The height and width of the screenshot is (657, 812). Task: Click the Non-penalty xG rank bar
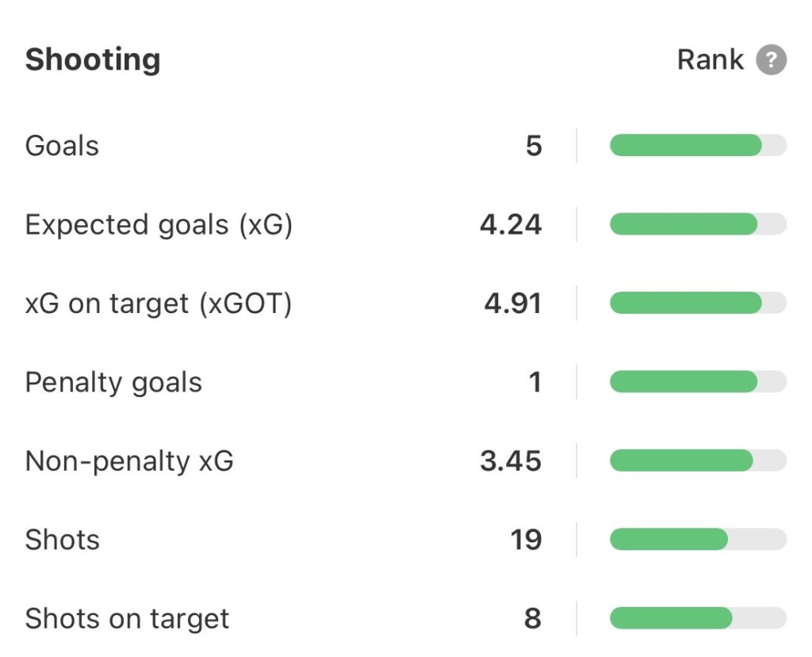click(x=698, y=461)
